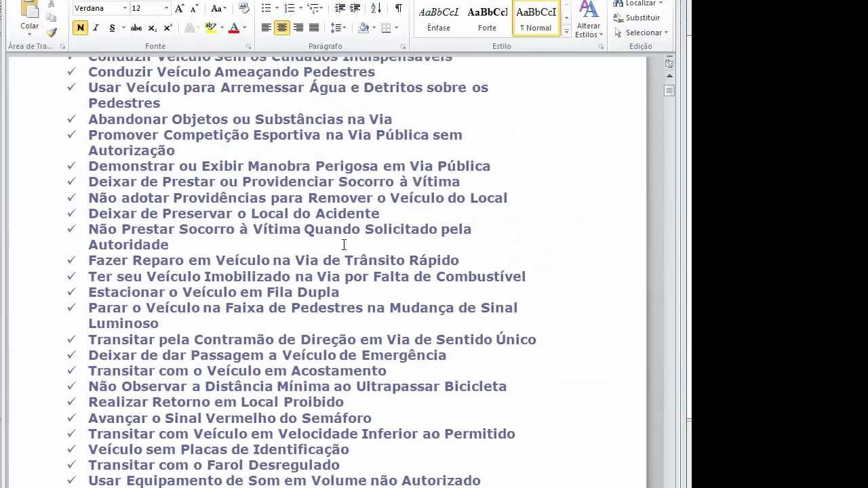The image size is (868, 488).
Task: Click the text 'Realizar Retorno em Local Proibido'
Action: [216, 402]
